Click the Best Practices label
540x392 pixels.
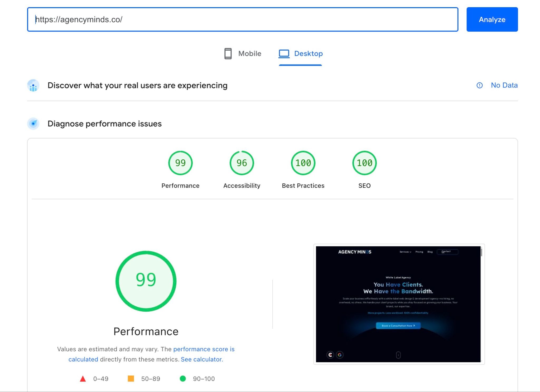303,186
